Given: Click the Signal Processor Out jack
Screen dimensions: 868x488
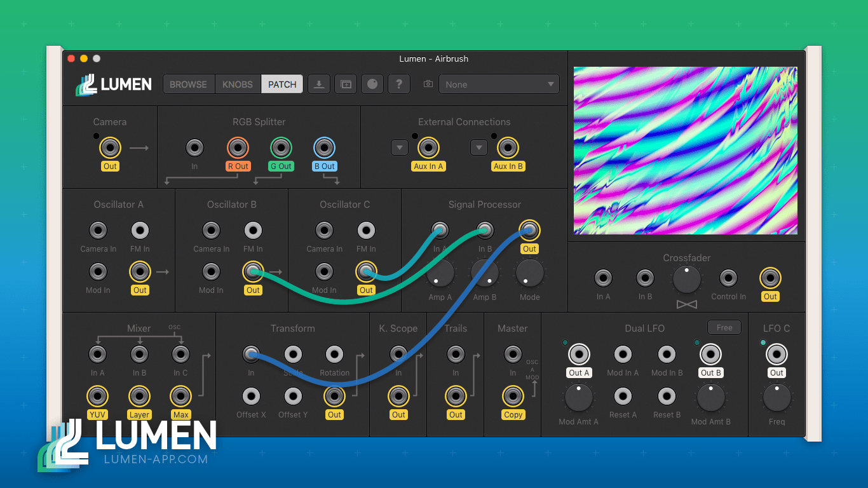Looking at the screenshot, I should pyautogui.click(x=529, y=230).
